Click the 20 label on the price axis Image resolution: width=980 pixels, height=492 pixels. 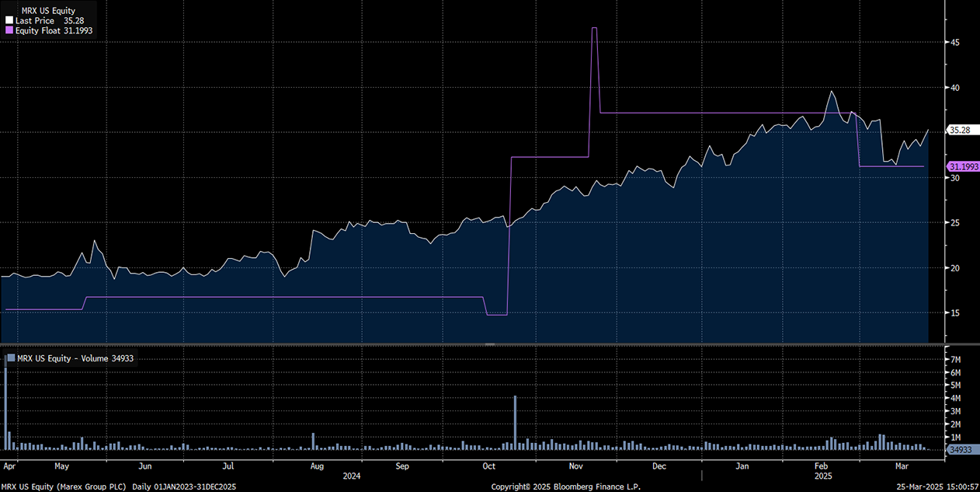[954, 268]
